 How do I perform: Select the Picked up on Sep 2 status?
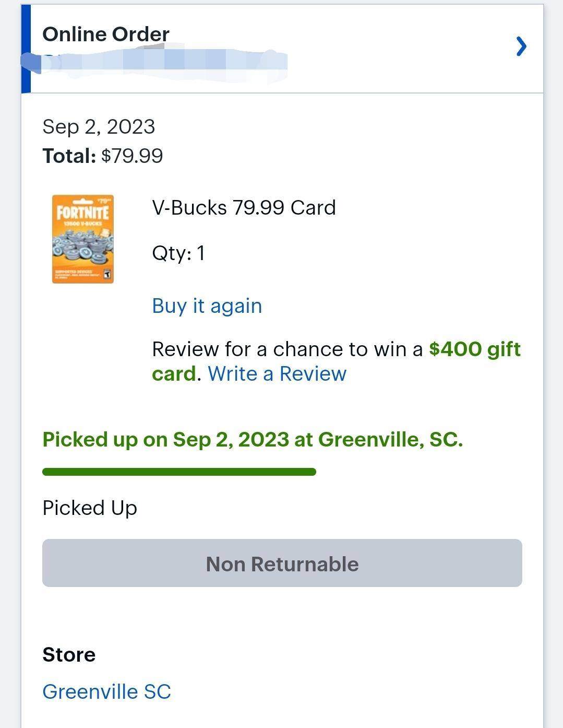(x=253, y=440)
